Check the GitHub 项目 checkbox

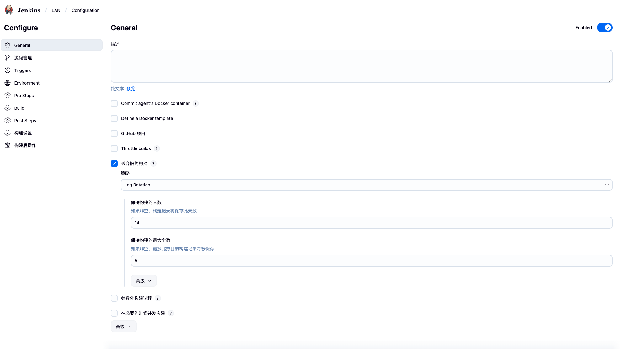tap(114, 133)
